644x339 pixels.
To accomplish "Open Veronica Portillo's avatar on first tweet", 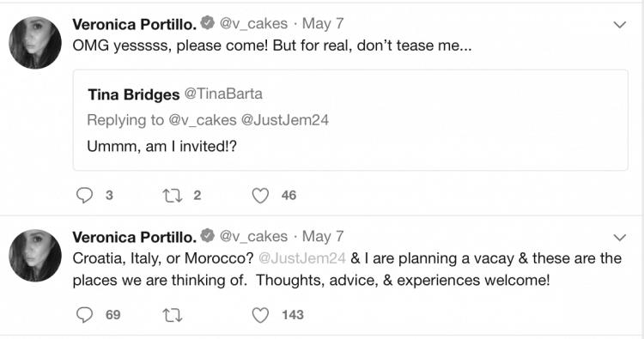I will pyautogui.click(x=35, y=43).
